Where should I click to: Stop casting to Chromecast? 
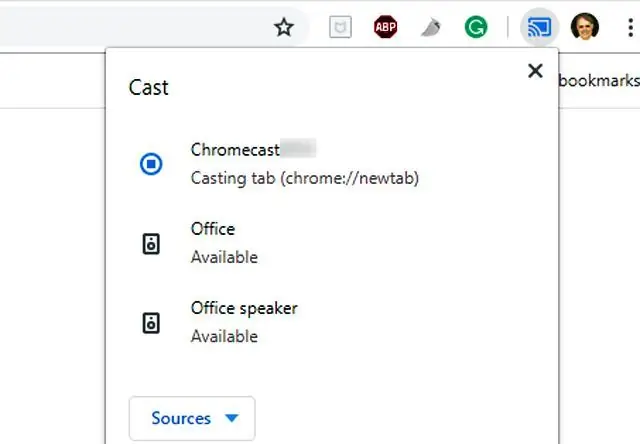click(151, 164)
